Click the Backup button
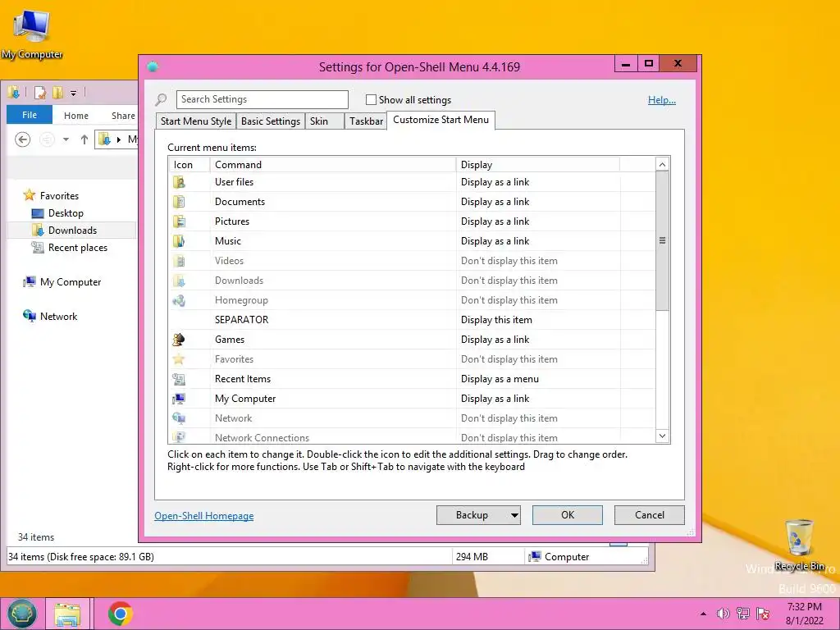The width and height of the screenshot is (840, 630). point(472,515)
